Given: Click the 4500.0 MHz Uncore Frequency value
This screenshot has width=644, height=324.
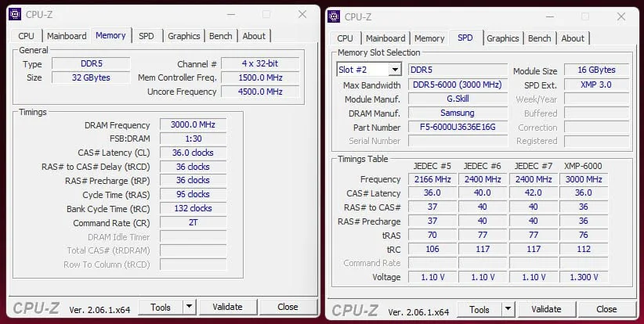Looking at the screenshot, I should [x=260, y=92].
